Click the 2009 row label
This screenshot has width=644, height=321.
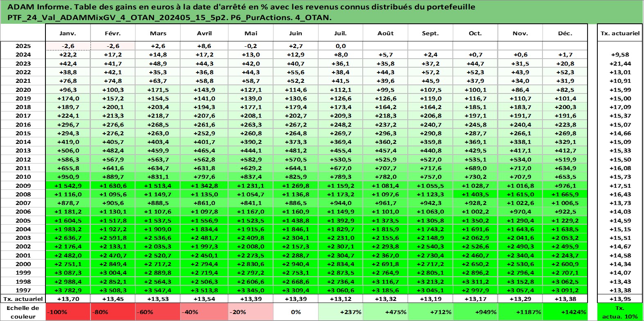(23, 185)
